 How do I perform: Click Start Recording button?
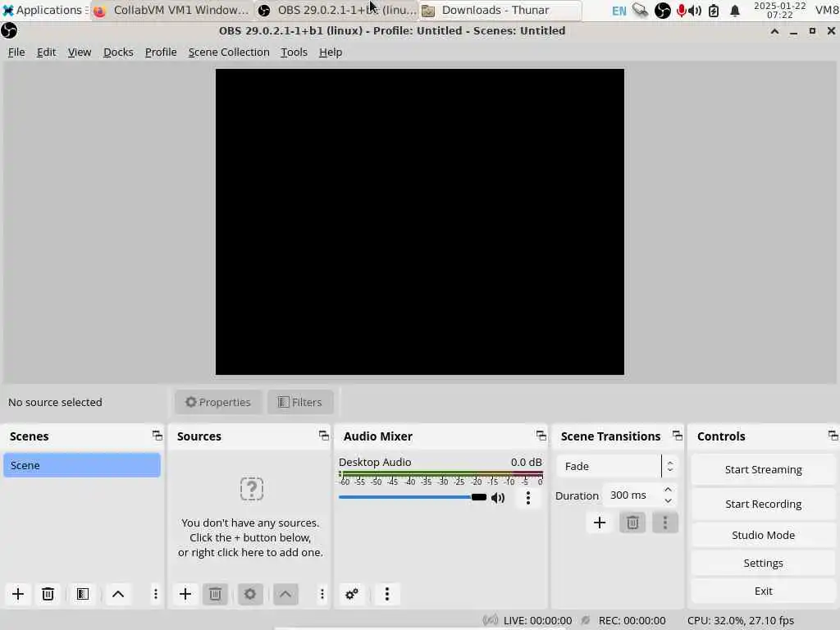(x=764, y=504)
